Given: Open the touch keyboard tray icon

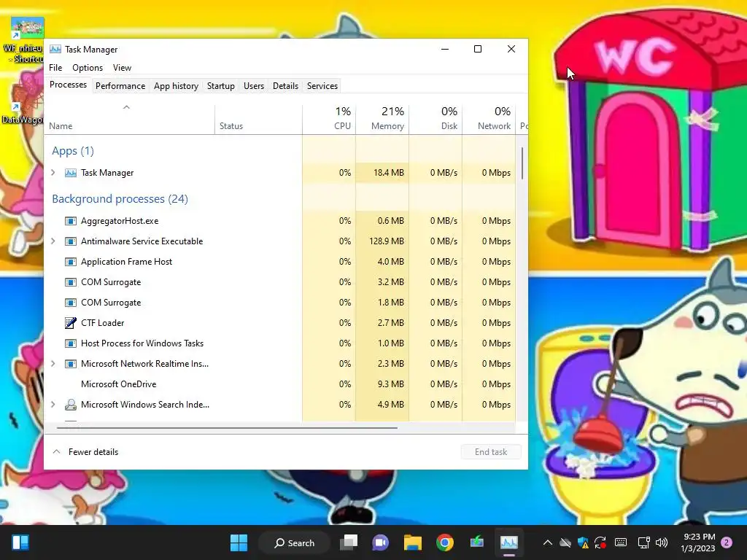Looking at the screenshot, I should 621,542.
